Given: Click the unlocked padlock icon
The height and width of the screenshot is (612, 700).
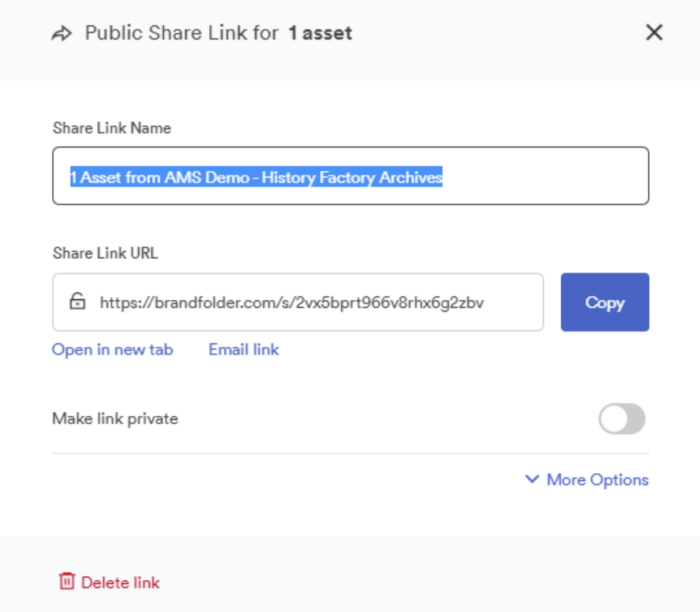Looking at the screenshot, I should point(77,301).
